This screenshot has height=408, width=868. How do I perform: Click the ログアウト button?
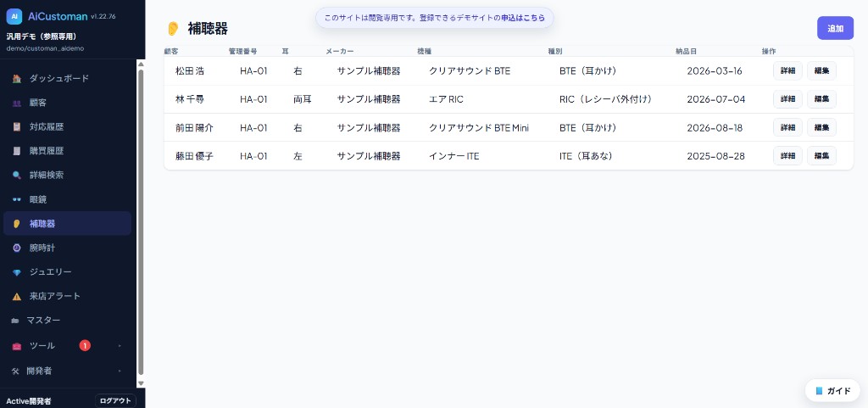[x=115, y=401]
